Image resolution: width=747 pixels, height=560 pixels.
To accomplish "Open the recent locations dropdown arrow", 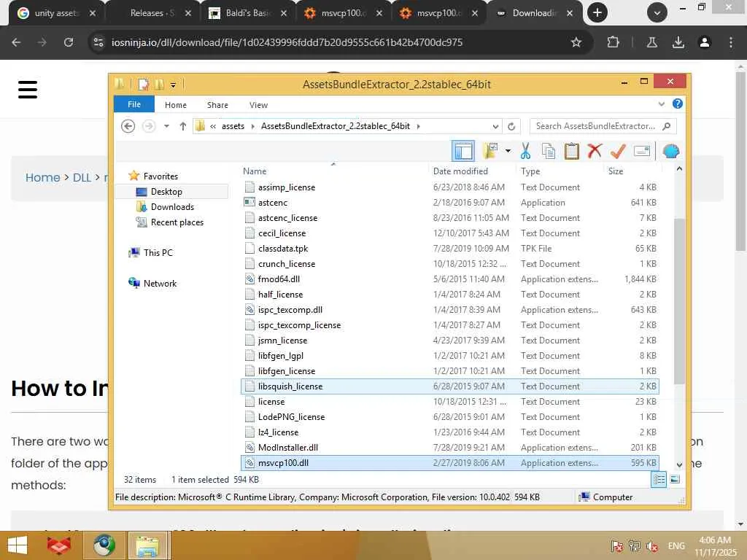I will 166,126.
